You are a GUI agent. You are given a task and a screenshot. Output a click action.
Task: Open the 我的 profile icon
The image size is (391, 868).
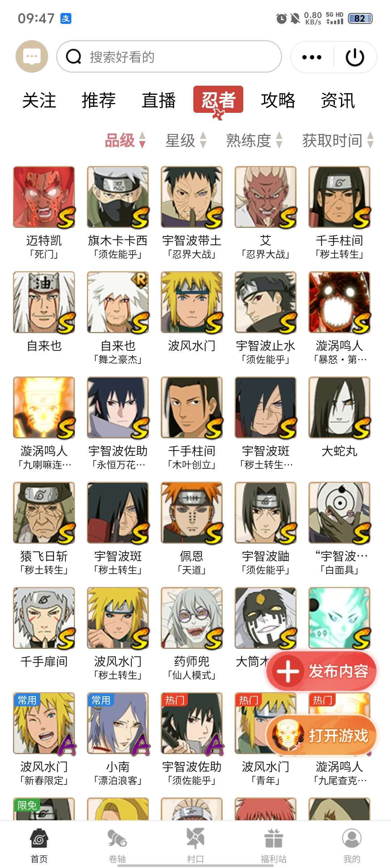click(x=352, y=838)
